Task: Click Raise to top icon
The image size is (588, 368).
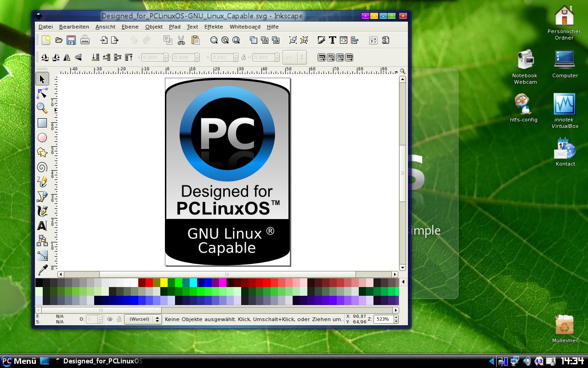Action: tap(129, 57)
